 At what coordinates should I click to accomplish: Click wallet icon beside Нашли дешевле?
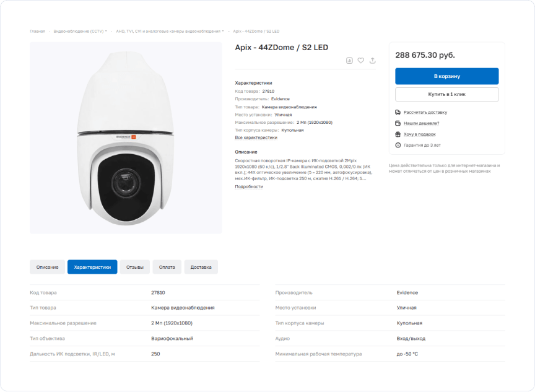pyautogui.click(x=398, y=123)
